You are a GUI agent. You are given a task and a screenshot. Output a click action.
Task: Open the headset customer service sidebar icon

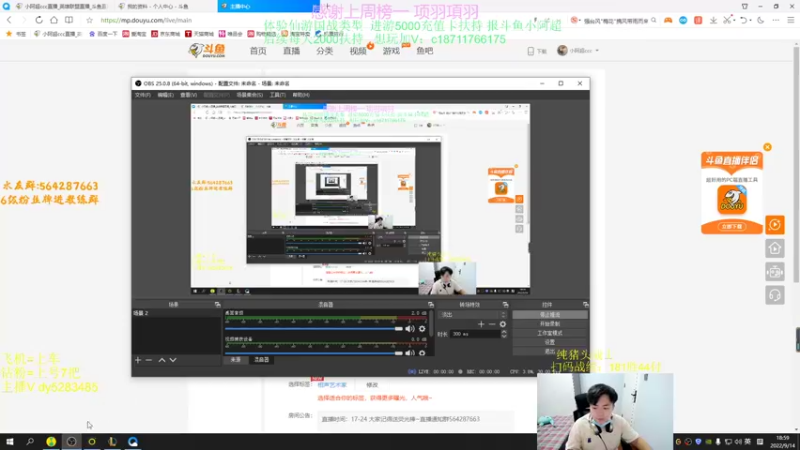tap(775, 295)
